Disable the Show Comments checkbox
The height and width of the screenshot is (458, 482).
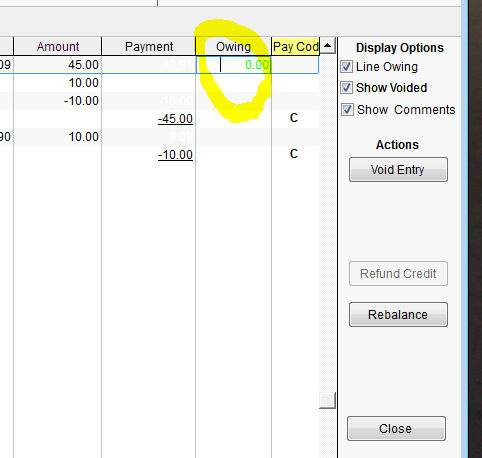[x=347, y=110]
